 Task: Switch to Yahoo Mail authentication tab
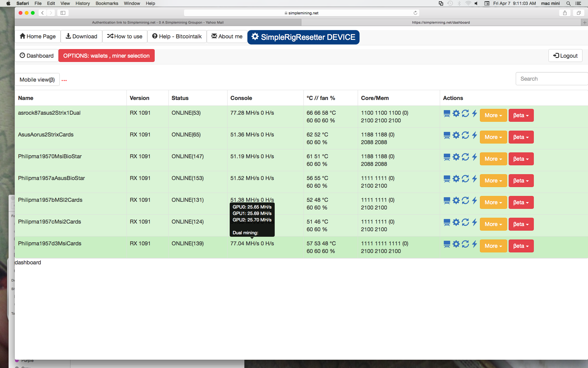tap(158, 22)
